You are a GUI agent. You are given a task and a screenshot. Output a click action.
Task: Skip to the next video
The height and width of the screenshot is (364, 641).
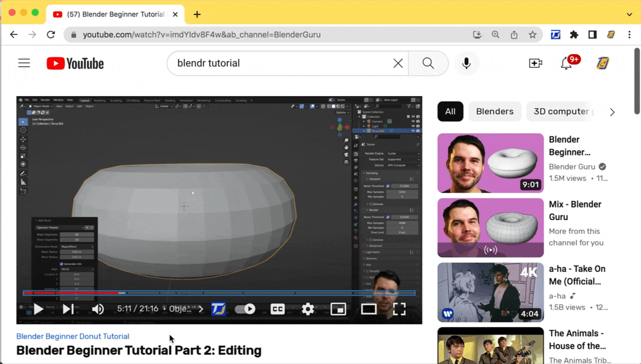[x=68, y=309]
